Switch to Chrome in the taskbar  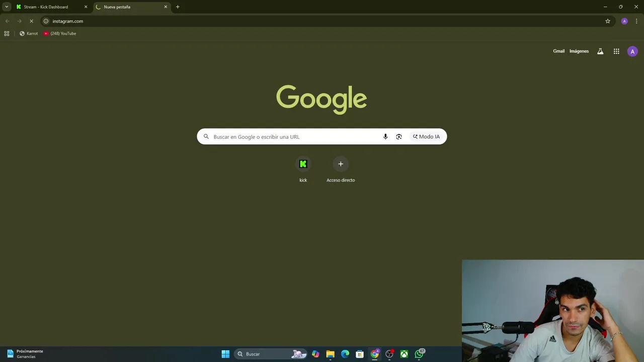click(375, 354)
